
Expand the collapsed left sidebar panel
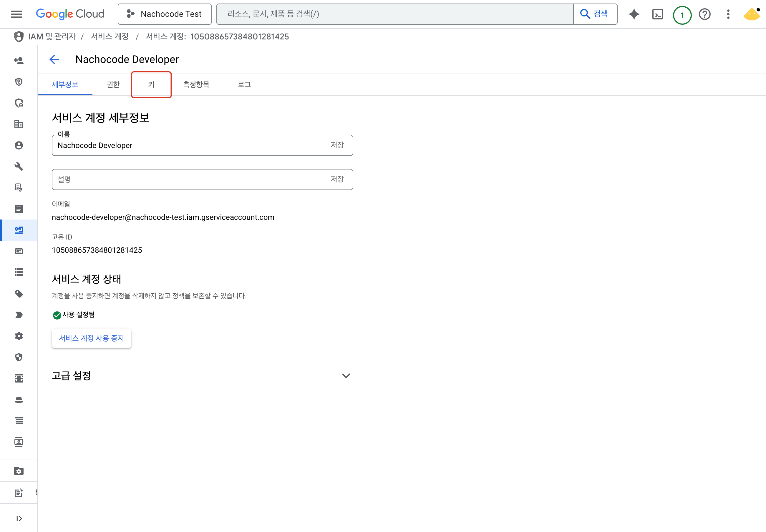tap(19, 518)
